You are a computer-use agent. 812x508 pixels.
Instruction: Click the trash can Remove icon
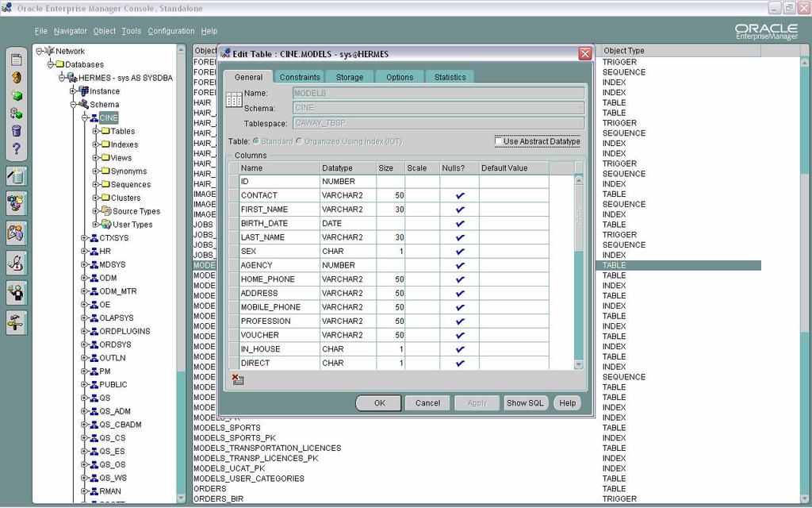(x=16, y=131)
